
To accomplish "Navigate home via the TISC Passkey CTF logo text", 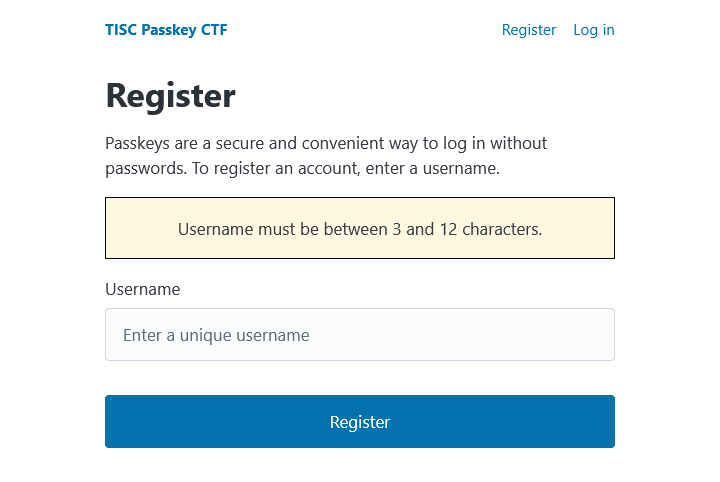I will pos(166,30).
